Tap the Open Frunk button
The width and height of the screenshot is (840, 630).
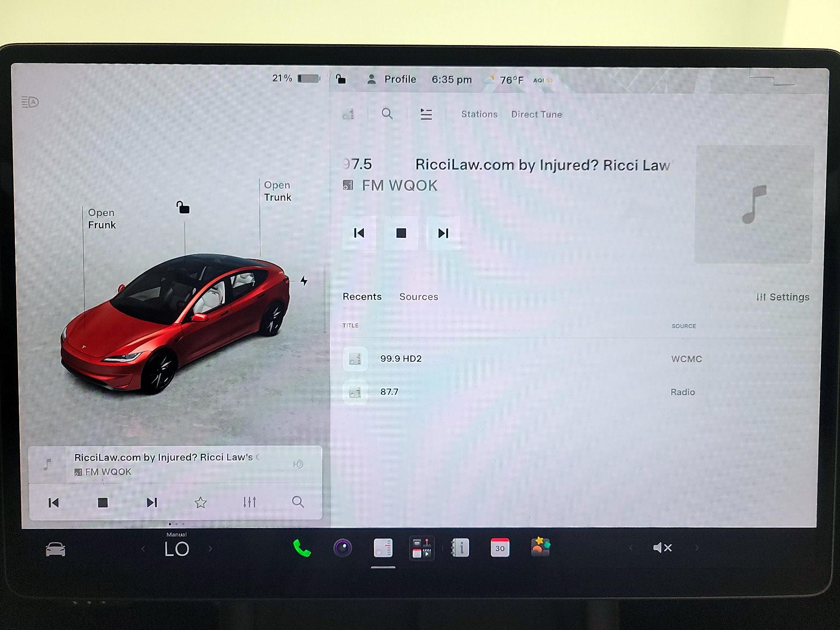point(101,219)
